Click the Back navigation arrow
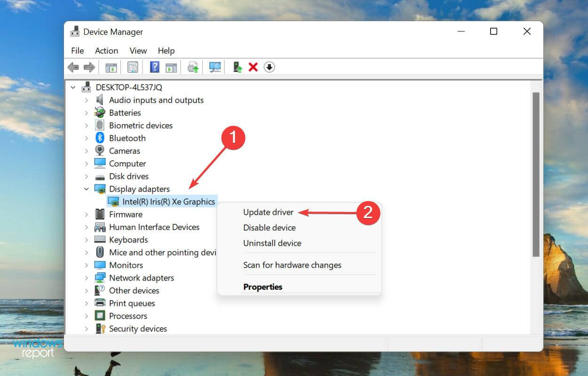 [73, 67]
